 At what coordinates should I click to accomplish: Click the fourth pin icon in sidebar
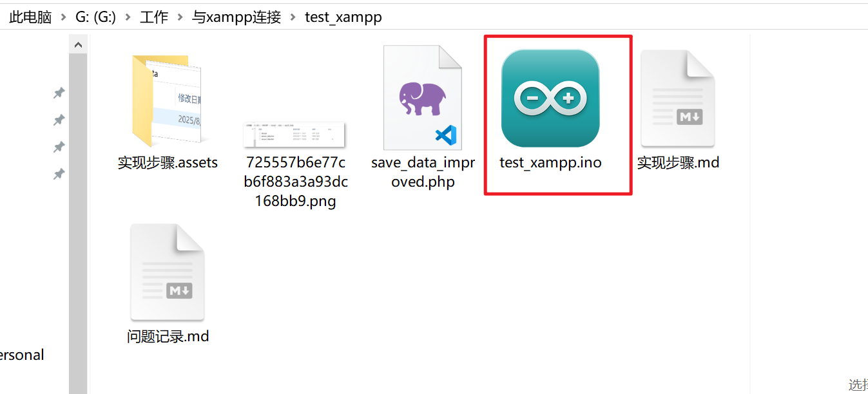(x=59, y=174)
